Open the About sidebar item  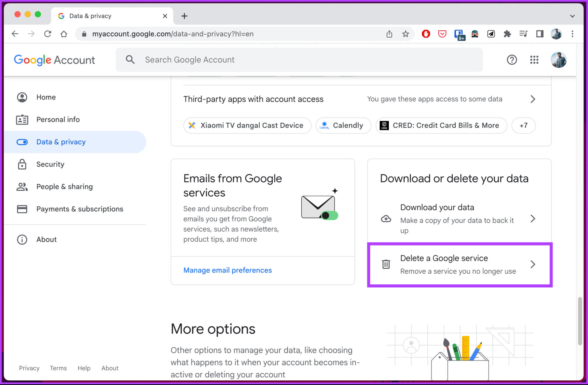75,240
